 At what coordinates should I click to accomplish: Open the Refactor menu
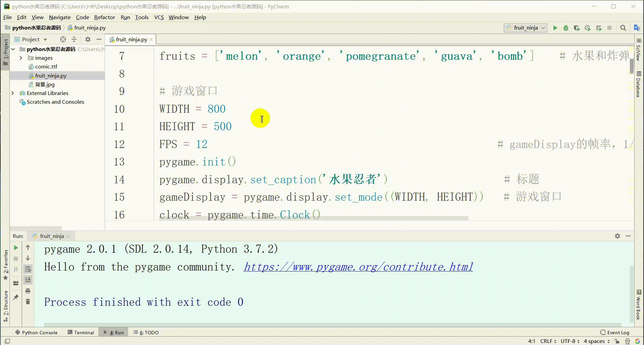click(x=104, y=17)
